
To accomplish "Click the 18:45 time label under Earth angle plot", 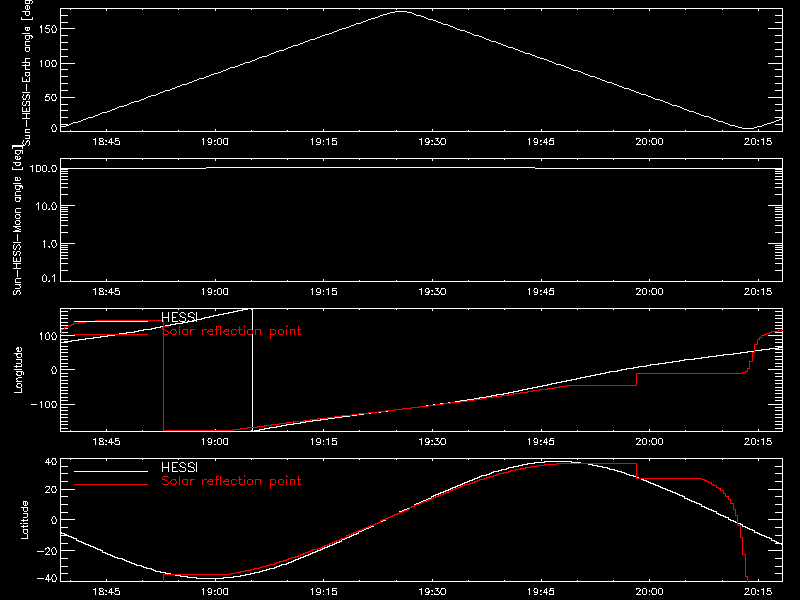I will [106, 142].
